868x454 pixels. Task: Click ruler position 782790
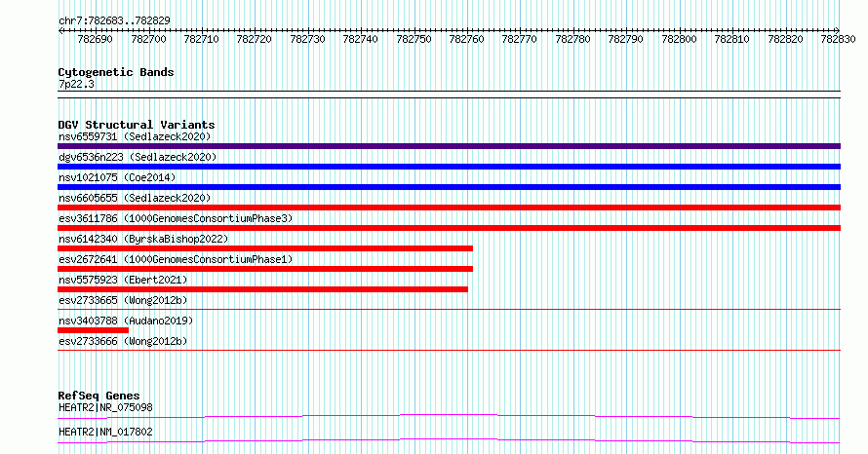click(x=625, y=39)
